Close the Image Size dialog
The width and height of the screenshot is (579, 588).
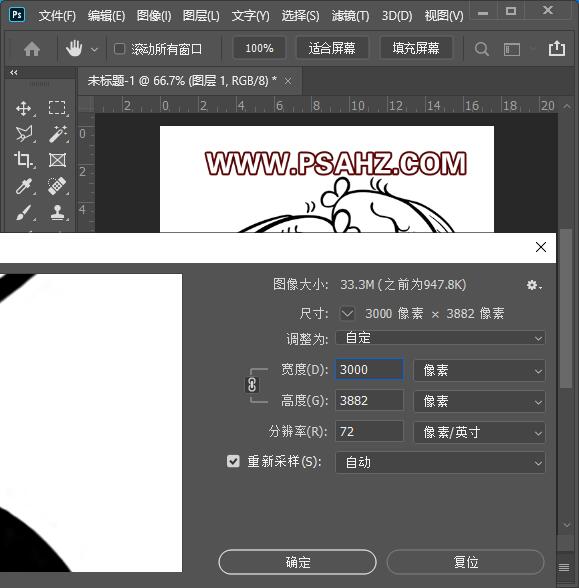point(541,247)
